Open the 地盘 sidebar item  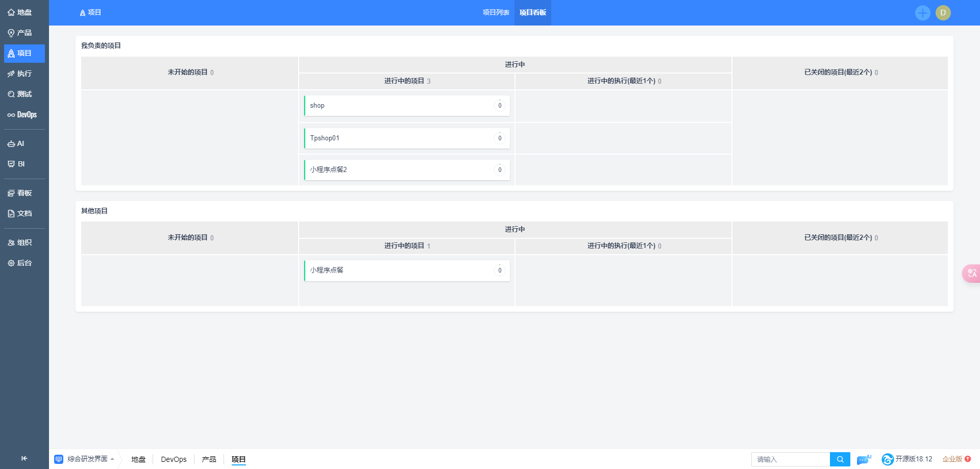(x=24, y=12)
